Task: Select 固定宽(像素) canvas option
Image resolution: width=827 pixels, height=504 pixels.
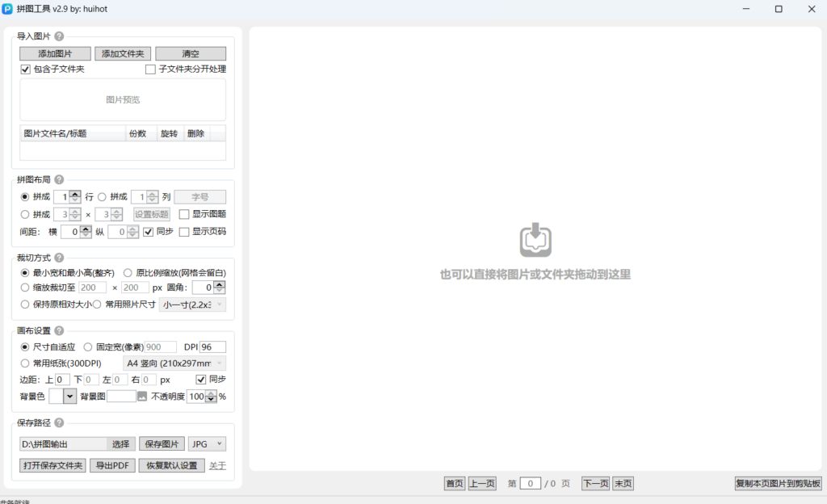Action: 87,346
